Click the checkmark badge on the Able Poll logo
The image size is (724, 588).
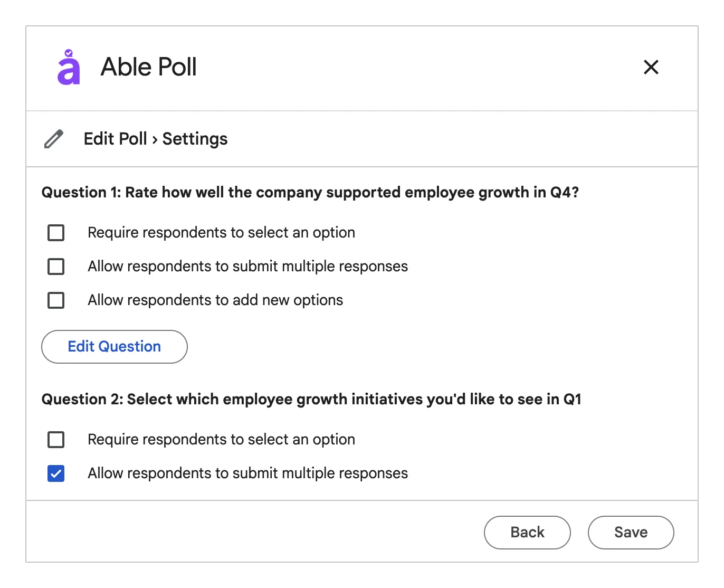tap(69, 53)
